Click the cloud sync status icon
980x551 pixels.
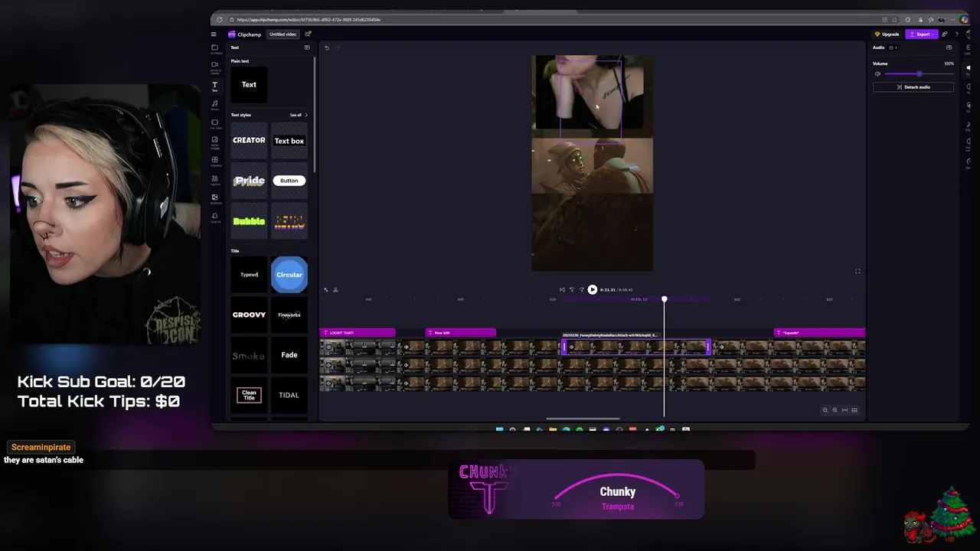tap(308, 34)
